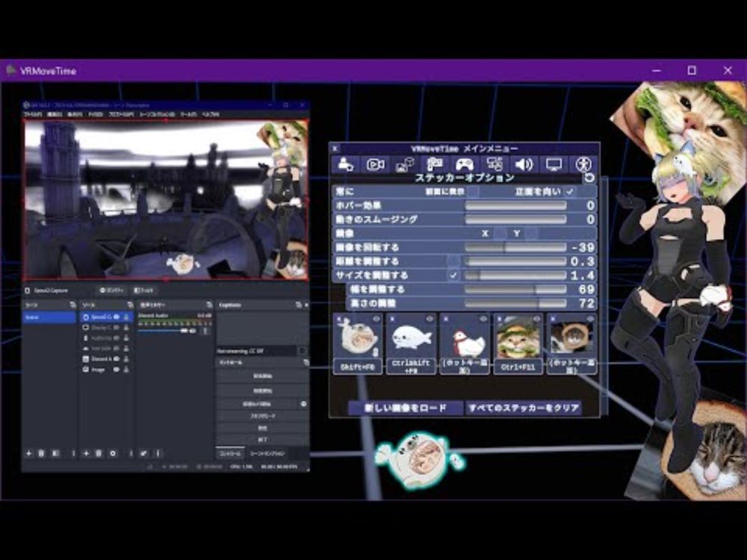Click スタジオモード button in OBS controls

[x=262, y=416]
